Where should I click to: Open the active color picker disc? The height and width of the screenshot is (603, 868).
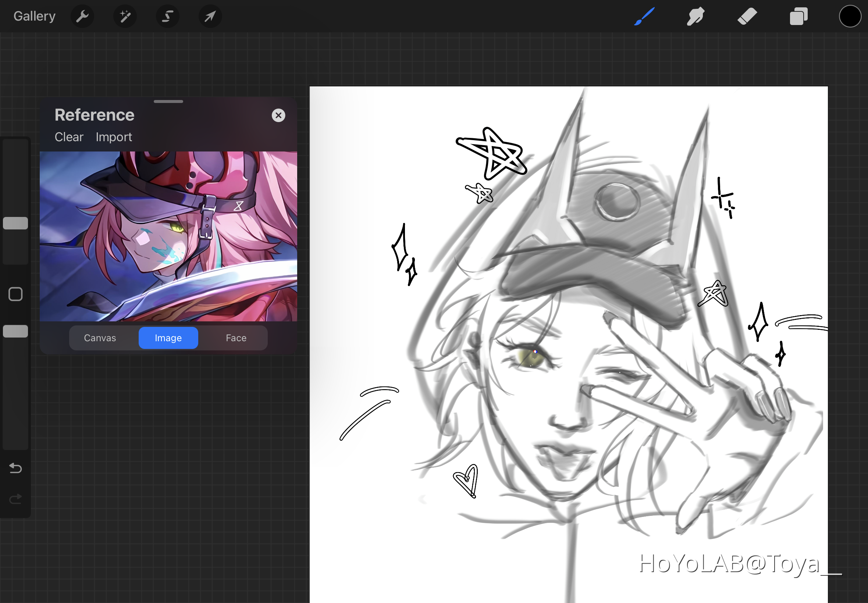tap(850, 16)
